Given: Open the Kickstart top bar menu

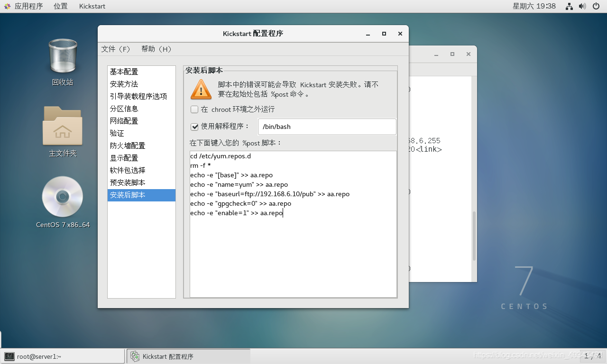Looking at the screenshot, I should pos(92,6).
